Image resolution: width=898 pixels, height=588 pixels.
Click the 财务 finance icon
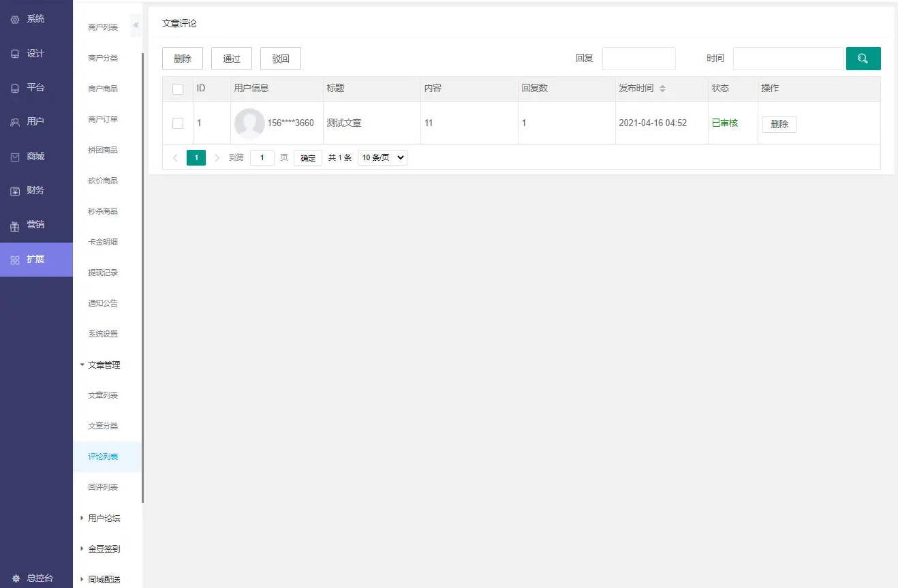(15, 191)
